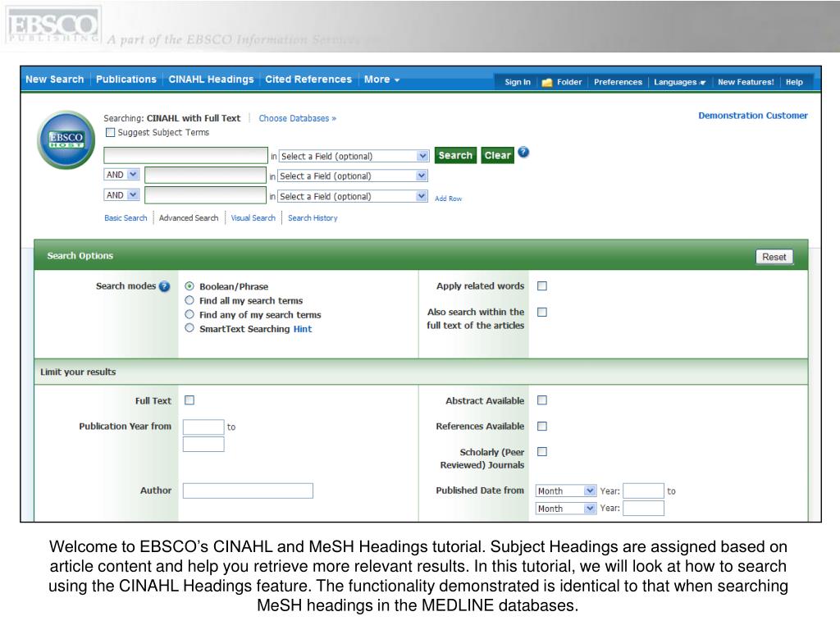Open the Publications tab
Image resolution: width=840 pixels, height=630 pixels.
[126, 80]
